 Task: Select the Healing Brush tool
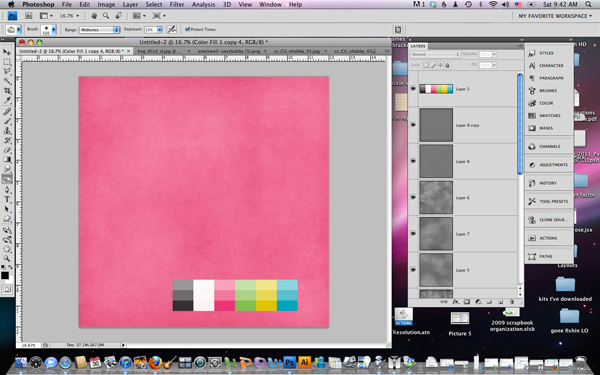coord(7,111)
